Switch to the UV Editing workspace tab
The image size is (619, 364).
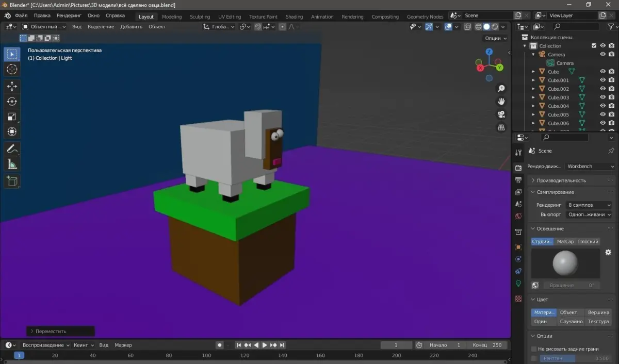tap(230, 16)
